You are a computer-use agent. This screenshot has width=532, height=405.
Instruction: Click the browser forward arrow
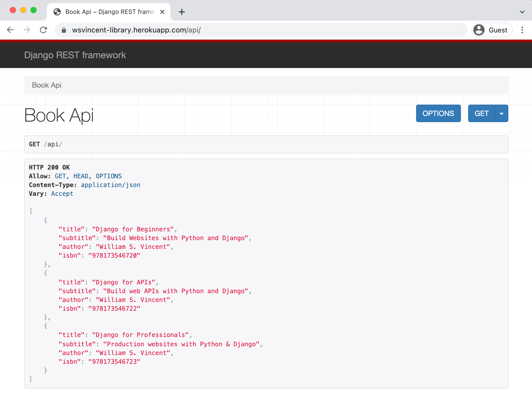(x=27, y=30)
